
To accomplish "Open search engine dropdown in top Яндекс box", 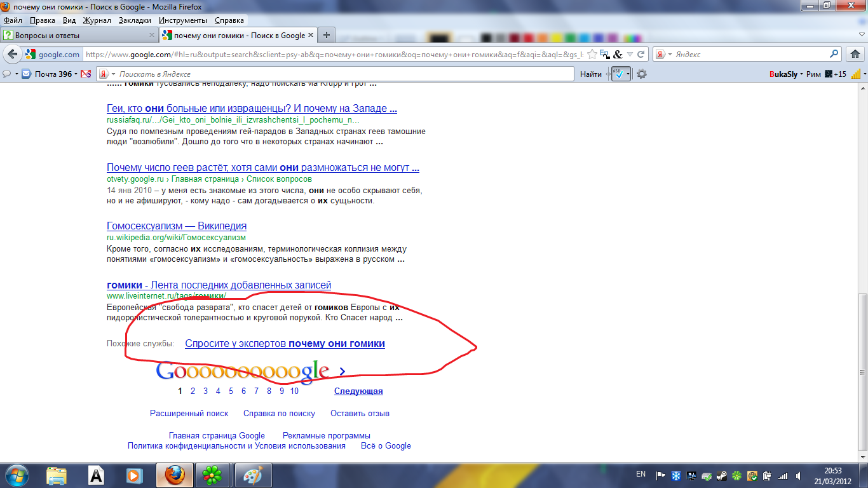I will pos(670,55).
